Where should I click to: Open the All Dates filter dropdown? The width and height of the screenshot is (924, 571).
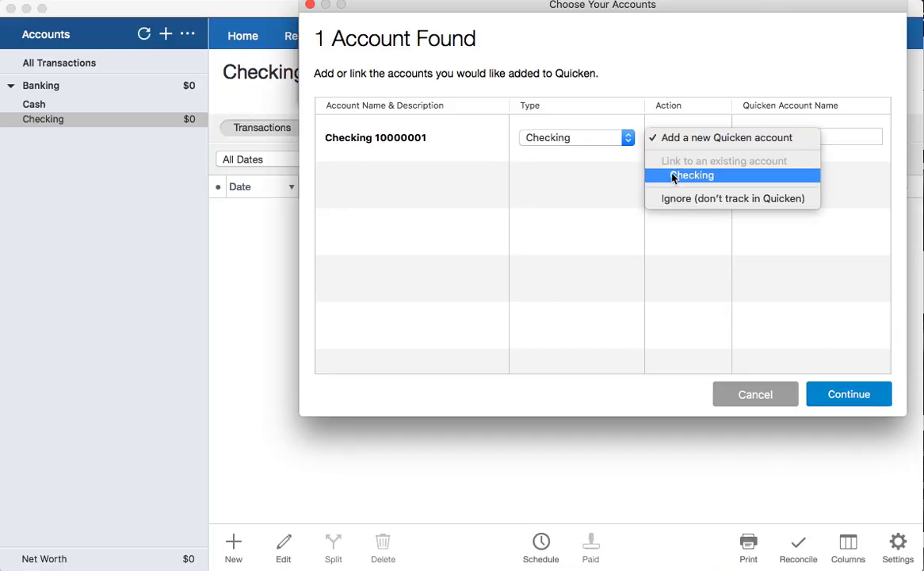258,159
